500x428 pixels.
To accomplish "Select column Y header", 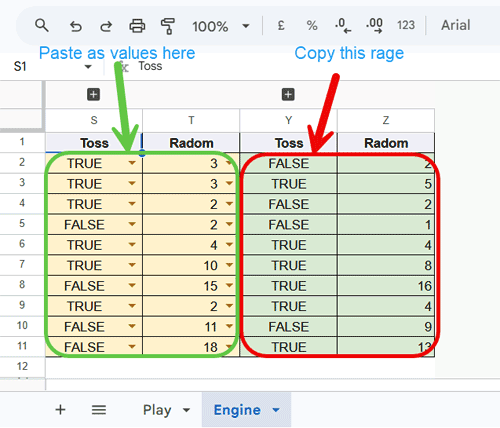I will click(x=288, y=120).
